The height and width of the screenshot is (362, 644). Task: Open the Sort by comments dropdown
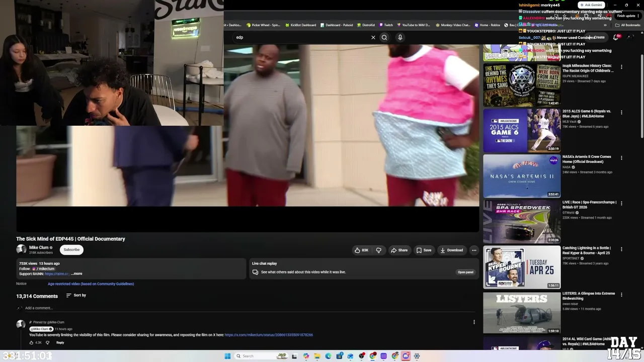tap(76, 295)
